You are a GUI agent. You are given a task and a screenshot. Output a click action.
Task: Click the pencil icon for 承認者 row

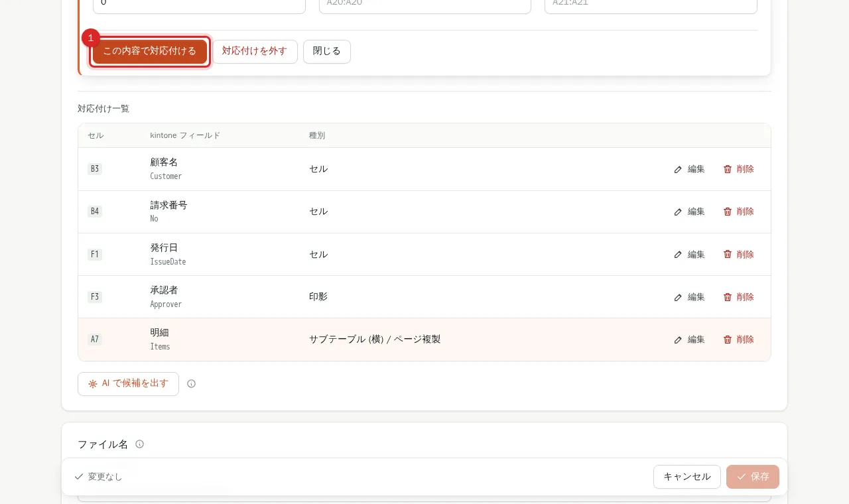[x=678, y=297]
